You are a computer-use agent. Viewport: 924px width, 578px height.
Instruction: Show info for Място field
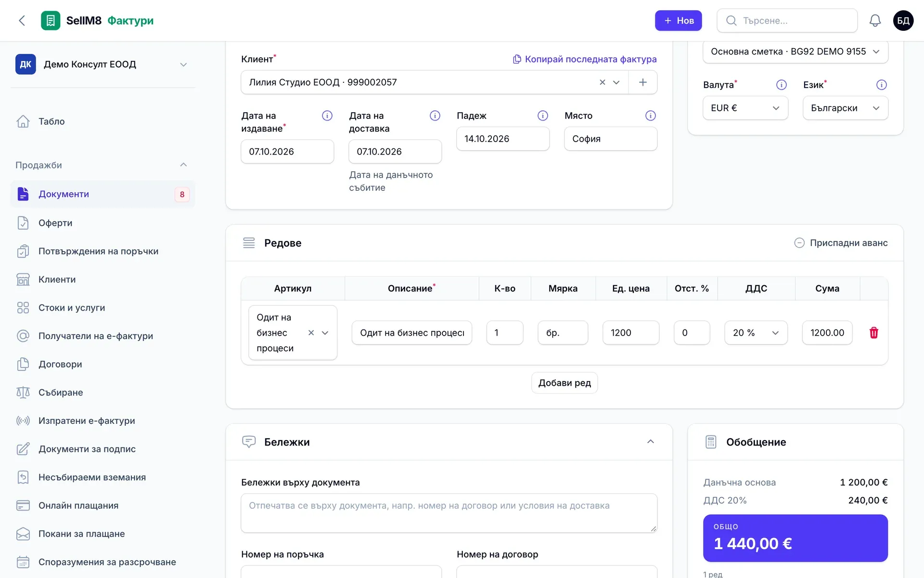[x=651, y=116]
